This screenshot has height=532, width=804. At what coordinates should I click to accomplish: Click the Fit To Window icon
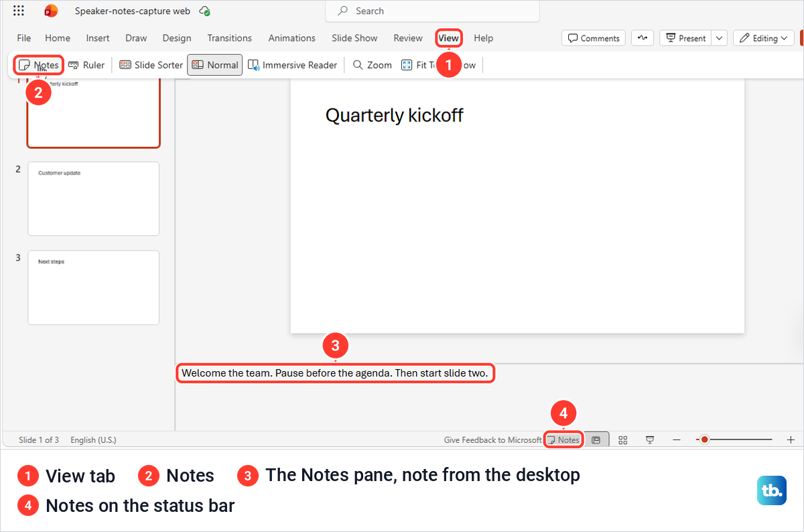click(407, 65)
